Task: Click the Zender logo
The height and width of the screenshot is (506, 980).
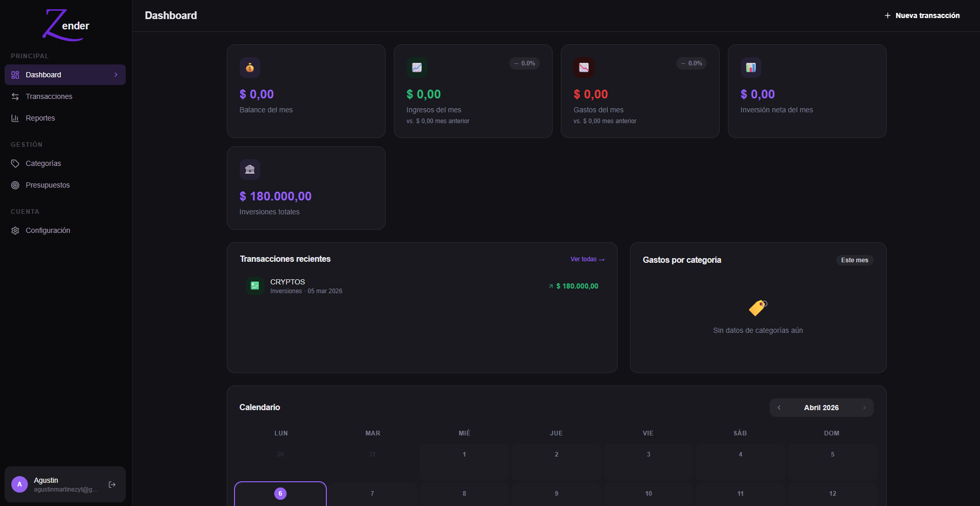Action: (65, 25)
